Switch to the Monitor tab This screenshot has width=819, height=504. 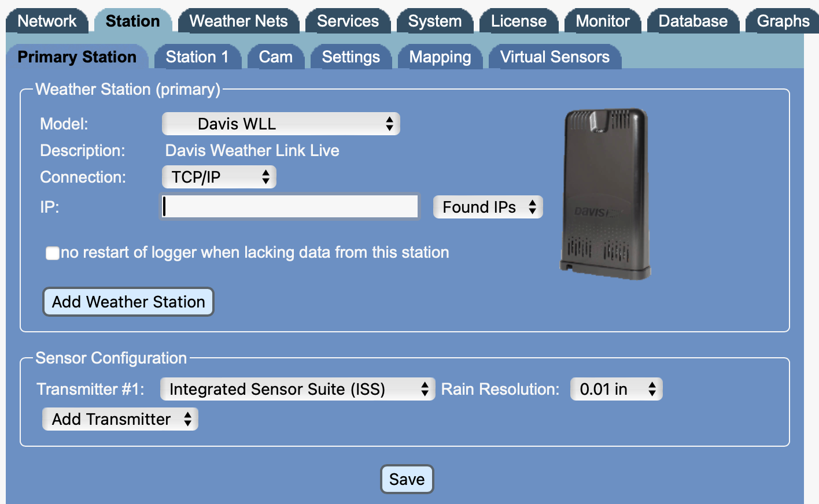click(x=603, y=21)
